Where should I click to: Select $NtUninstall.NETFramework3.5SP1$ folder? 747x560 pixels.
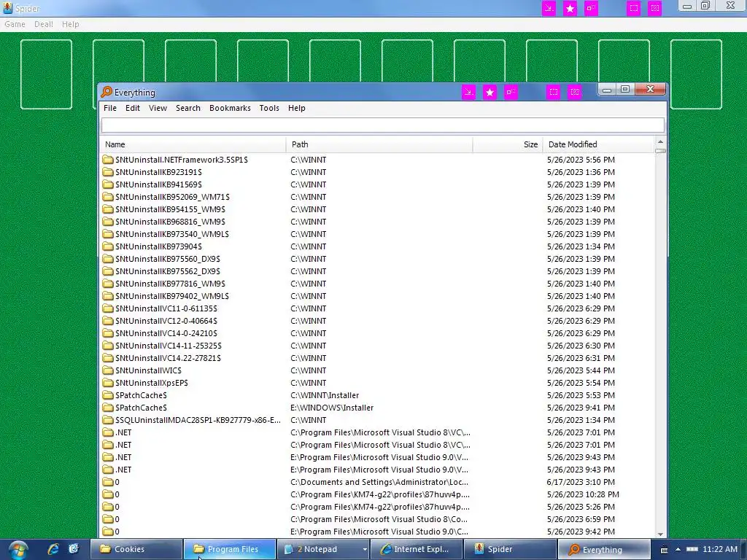[182, 160]
